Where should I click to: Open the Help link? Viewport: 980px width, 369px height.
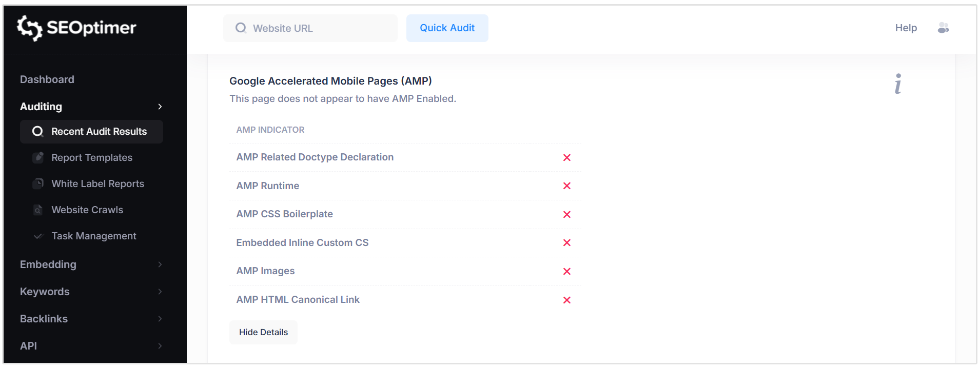click(906, 28)
